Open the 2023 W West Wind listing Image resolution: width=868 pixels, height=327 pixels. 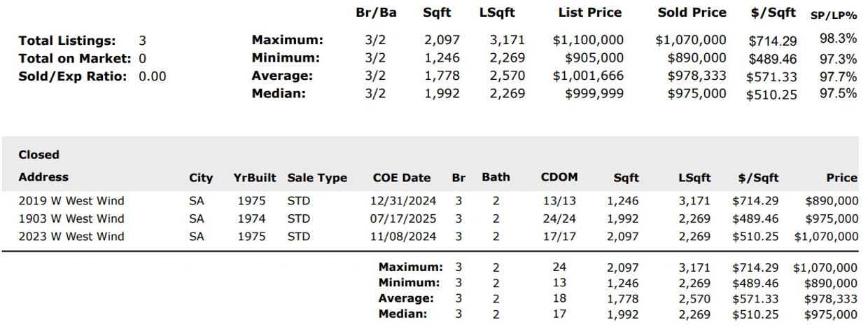pyautogui.click(x=71, y=237)
